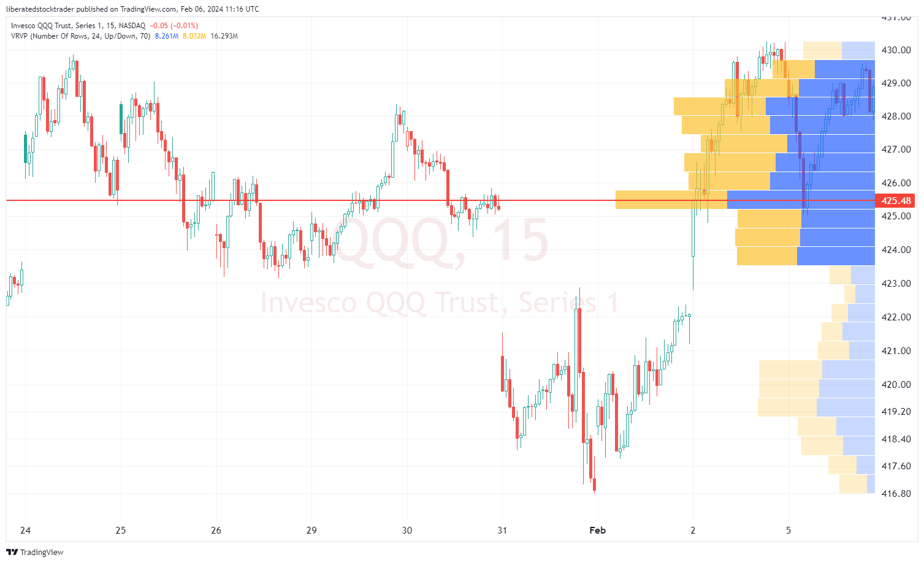The height and width of the screenshot is (563, 924).
Task: Click the 416.80 price axis label
Action: point(896,493)
